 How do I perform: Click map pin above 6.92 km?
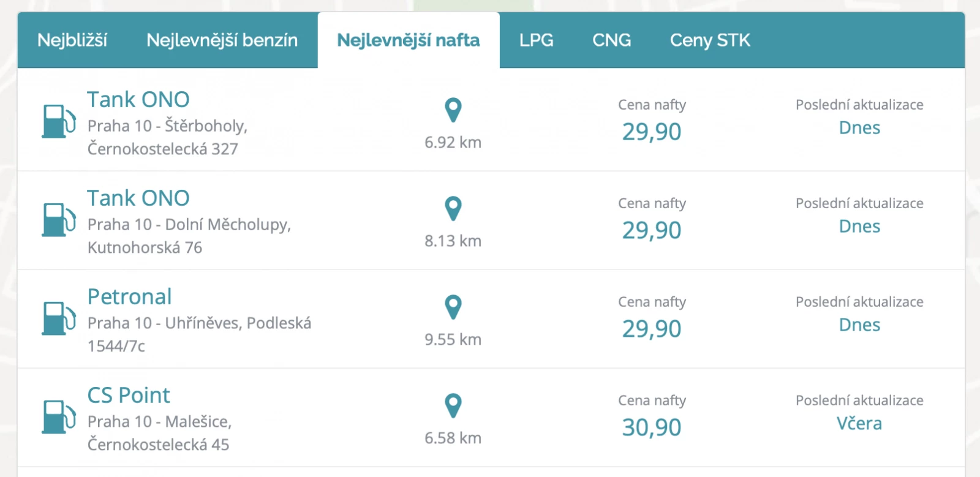click(x=453, y=110)
